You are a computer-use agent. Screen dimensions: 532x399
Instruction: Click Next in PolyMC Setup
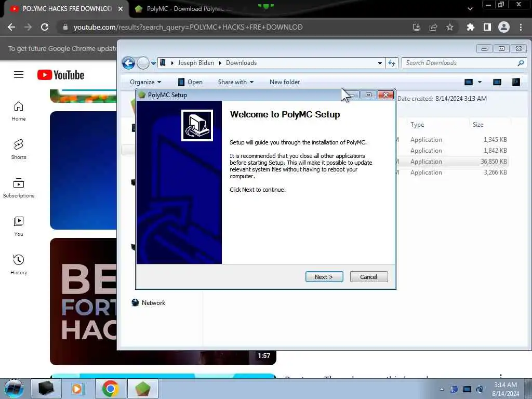(x=324, y=277)
